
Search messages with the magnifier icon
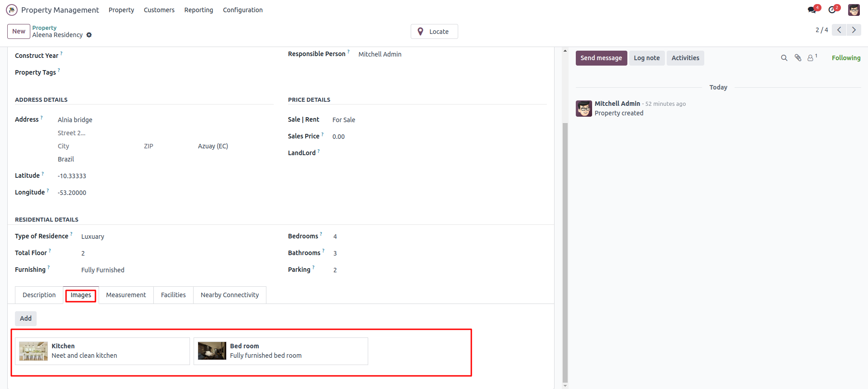(x=784, y=58)
